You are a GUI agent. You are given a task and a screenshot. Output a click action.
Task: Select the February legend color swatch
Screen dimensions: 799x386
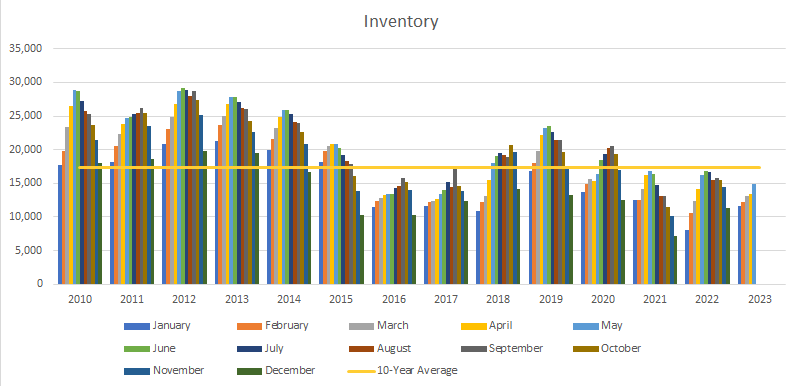point(249,326)
